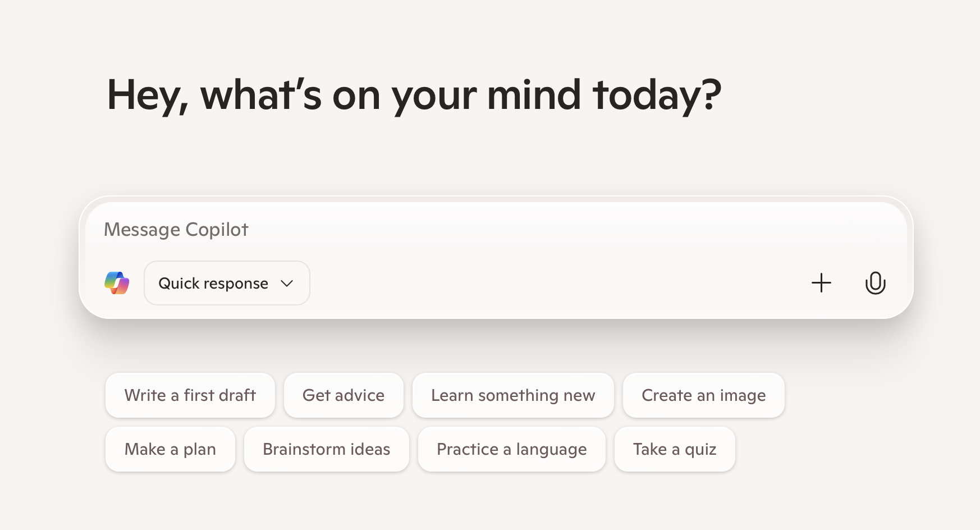Select the Make a plan suggestion
Image resolution: width=980 pixels, height=530 pixels.
170,449
